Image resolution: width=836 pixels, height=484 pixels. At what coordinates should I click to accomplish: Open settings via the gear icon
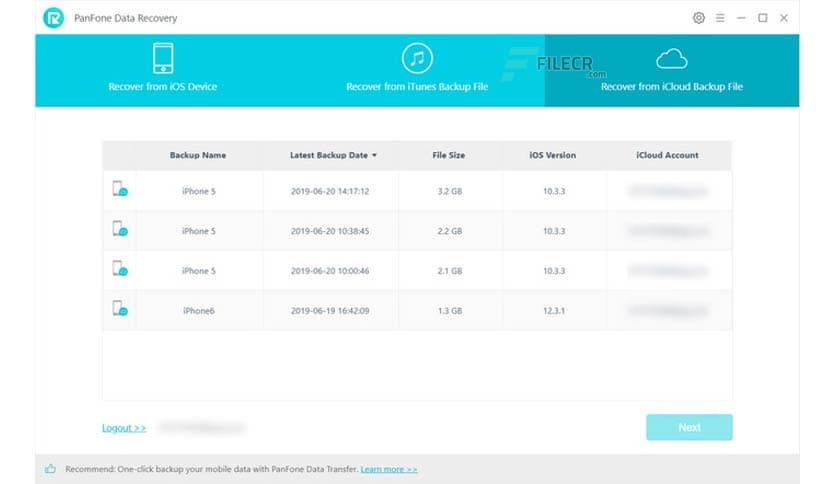[698, 18]
